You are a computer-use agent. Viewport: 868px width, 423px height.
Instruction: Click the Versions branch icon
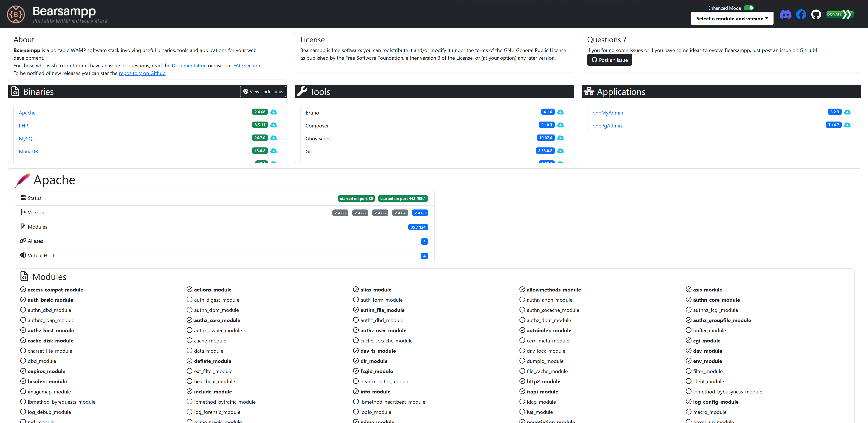pos(23,212)
